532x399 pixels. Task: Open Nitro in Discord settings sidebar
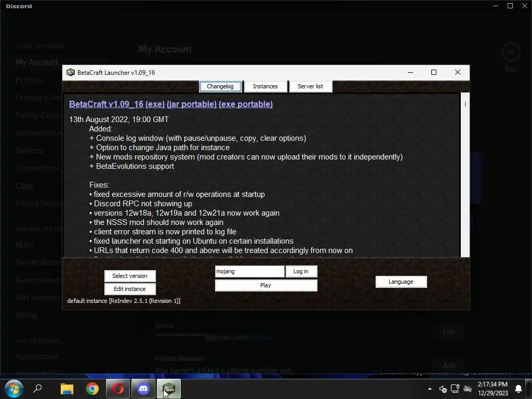(25, 245)
